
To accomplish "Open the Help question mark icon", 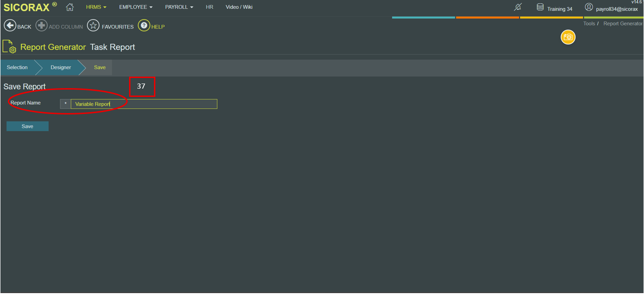I will (144, 26).
